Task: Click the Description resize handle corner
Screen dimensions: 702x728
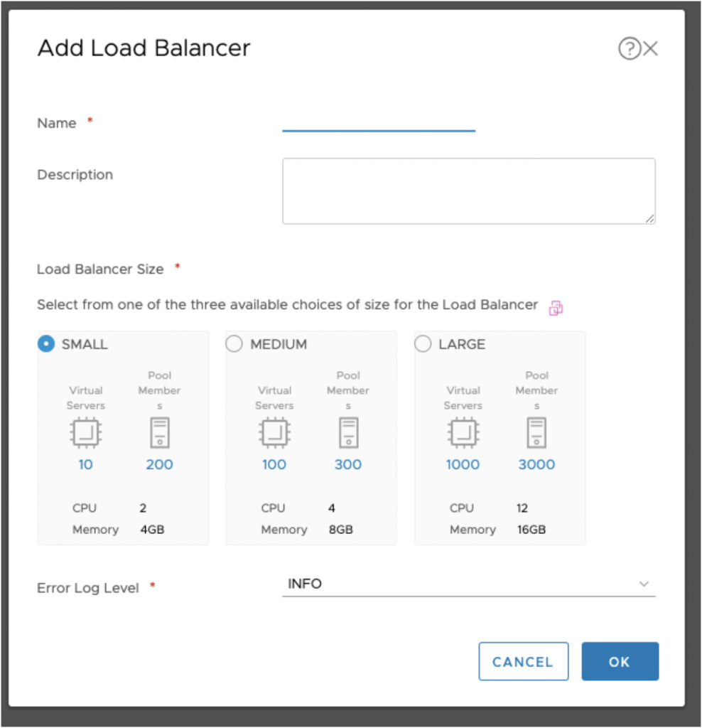Action: pyautogui.click(x=650, y=219)
